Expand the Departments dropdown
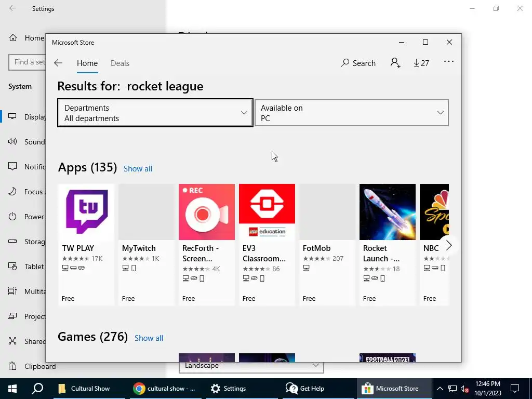Viewport: 532px width, 399px height. tap(155, 113)
